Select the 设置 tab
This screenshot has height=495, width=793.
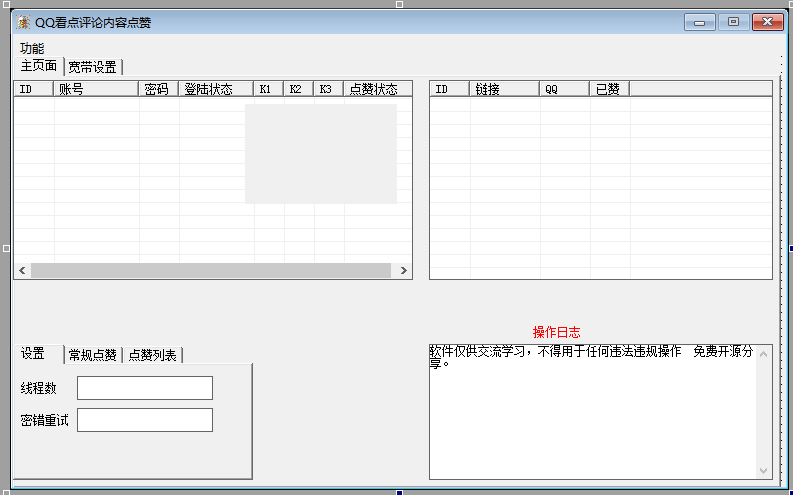34,354
